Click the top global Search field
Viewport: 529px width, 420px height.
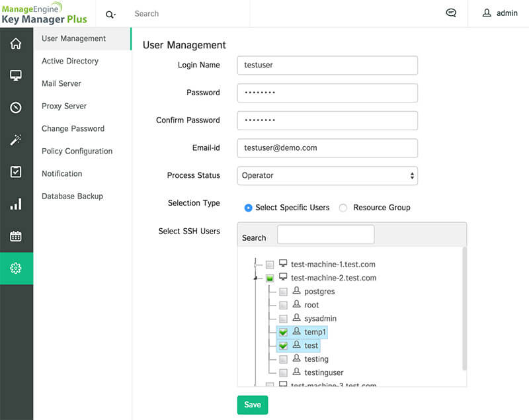[190, 13]
